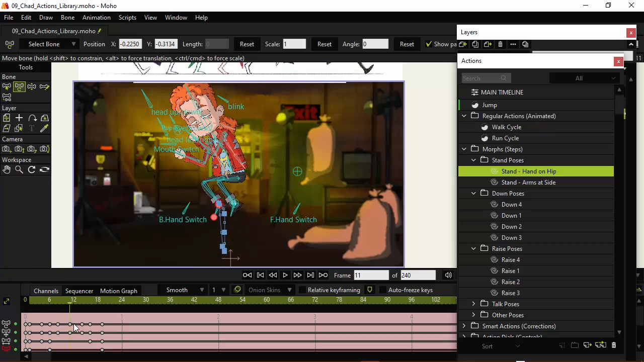Viewport: 644px width, 362px height.
Task: Click the Reset button next to Scale
Action: (x=324, y=44)
